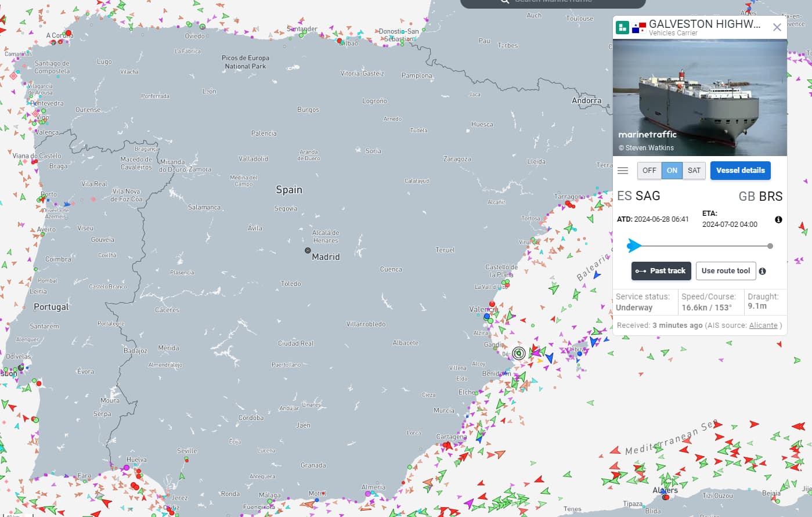Screen dimensions: 812x517
Task: Click the magnifier icon in search bar
Action: click(x=504, y=1)
